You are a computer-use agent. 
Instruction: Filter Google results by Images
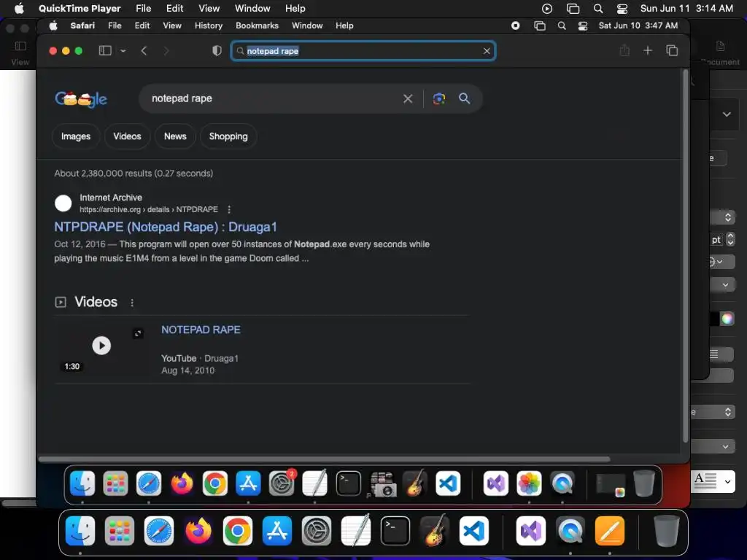click(x=76, y=136)
